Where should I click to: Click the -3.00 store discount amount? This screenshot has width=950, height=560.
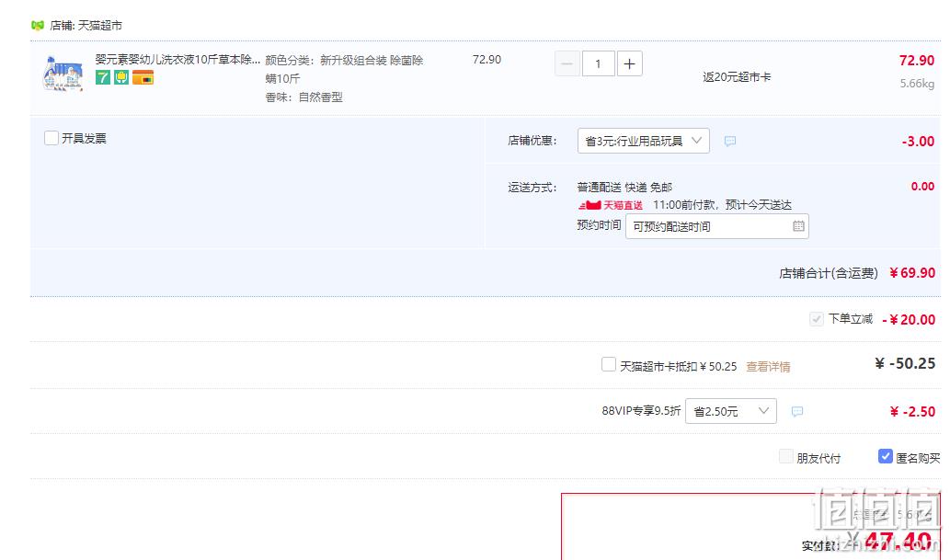click(918, 142)
